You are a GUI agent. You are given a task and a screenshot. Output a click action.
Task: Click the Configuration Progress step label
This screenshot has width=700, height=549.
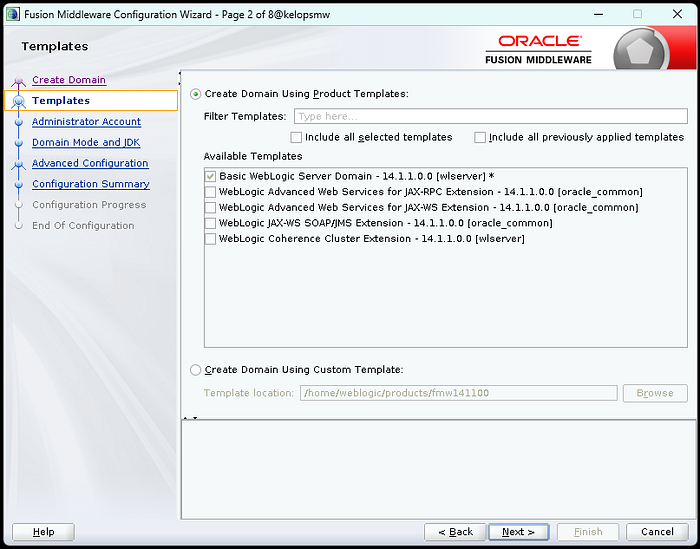coord(89,205)
